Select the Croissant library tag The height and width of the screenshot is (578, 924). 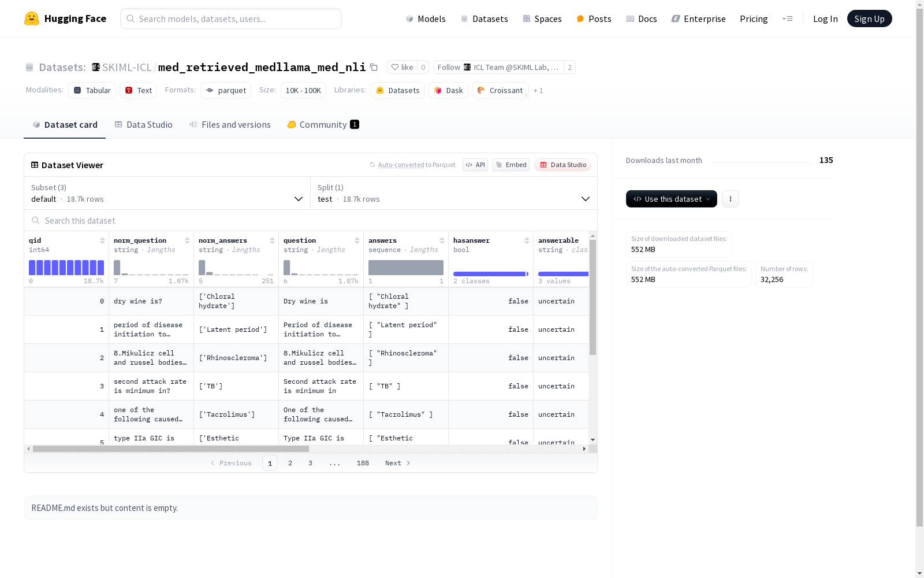coord(500,90)
